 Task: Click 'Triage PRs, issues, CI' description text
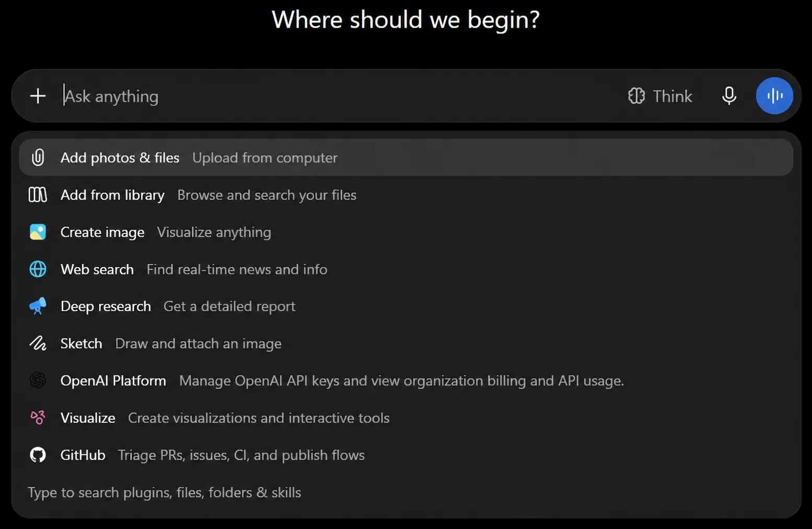tap(241, 455)
